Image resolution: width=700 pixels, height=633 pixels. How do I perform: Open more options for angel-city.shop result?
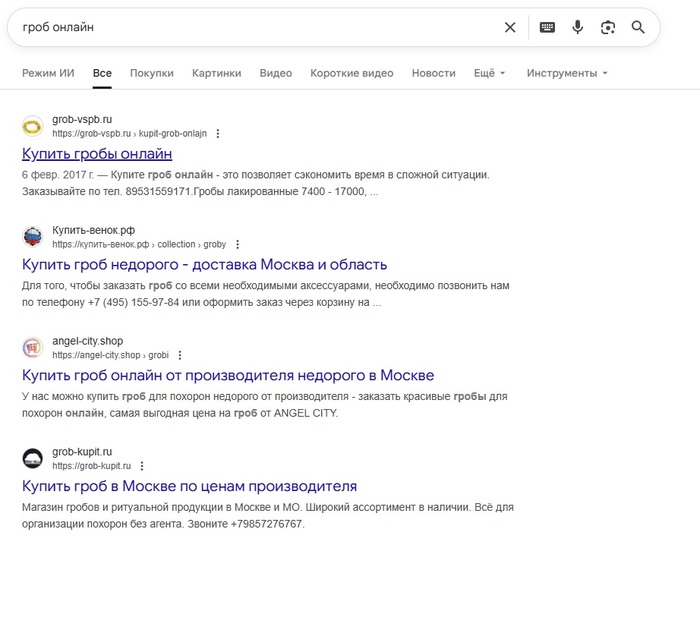click(x=180, y=355)
